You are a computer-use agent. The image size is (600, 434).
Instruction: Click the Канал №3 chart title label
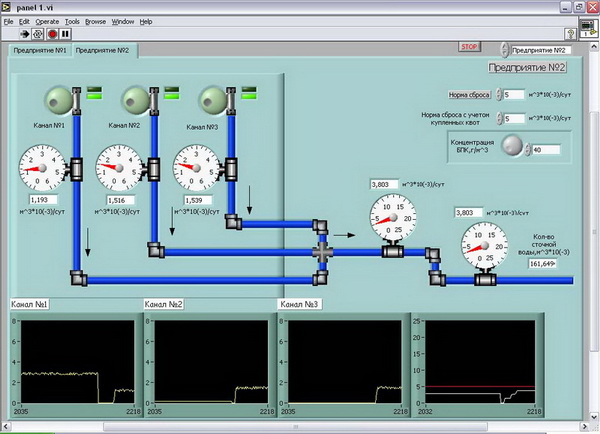click(x=300, y=304)
